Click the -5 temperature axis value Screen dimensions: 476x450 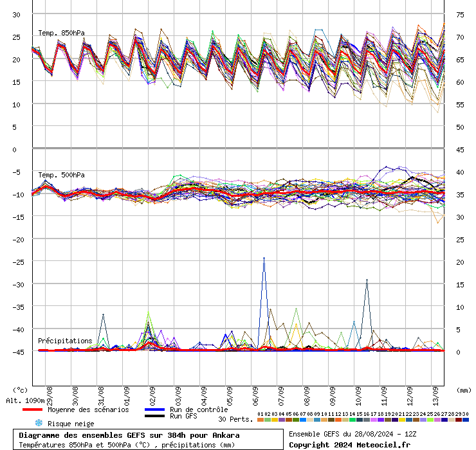[x=16, y=172]
